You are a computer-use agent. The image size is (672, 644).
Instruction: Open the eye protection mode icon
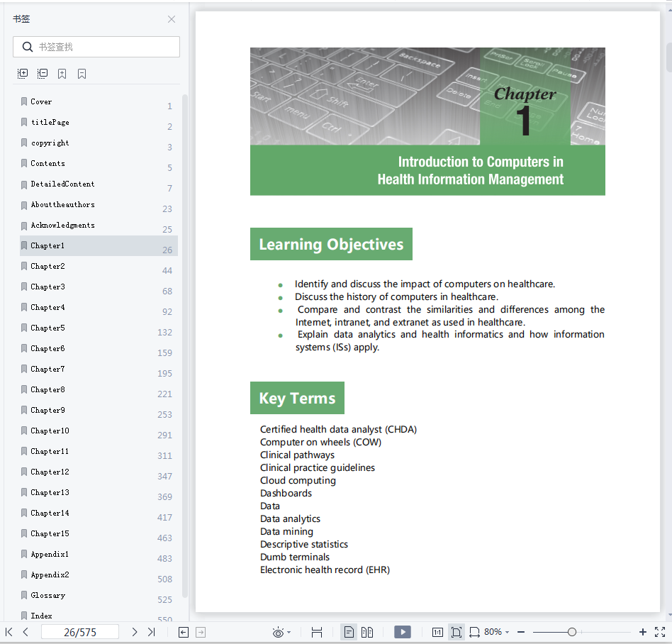pos(278,632)
